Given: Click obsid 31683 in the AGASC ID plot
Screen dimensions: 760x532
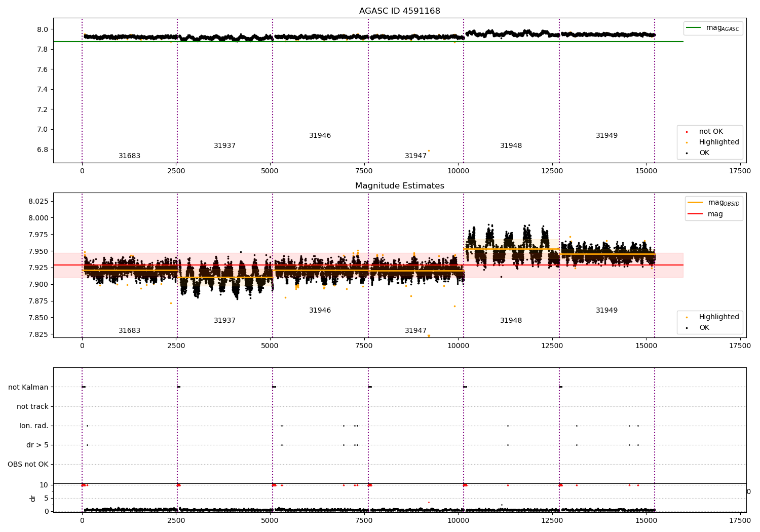Looking at the screenshot, I should 130,156.
